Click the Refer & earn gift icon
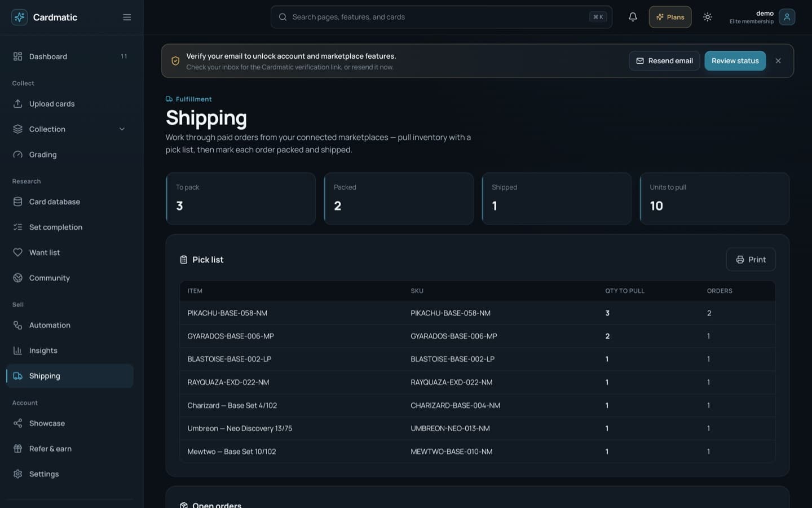 click(17, 449)
